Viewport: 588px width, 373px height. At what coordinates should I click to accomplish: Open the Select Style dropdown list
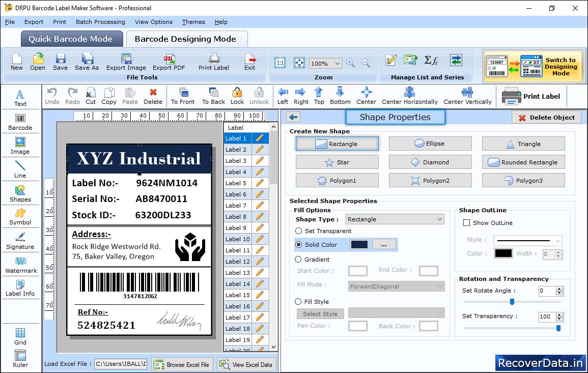pyautogui.click(x=396, y=312)
